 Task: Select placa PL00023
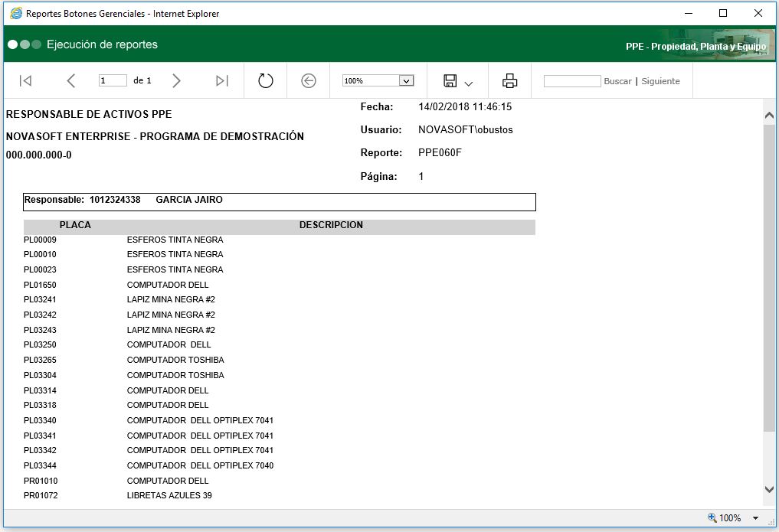click(x=41, y=269)
